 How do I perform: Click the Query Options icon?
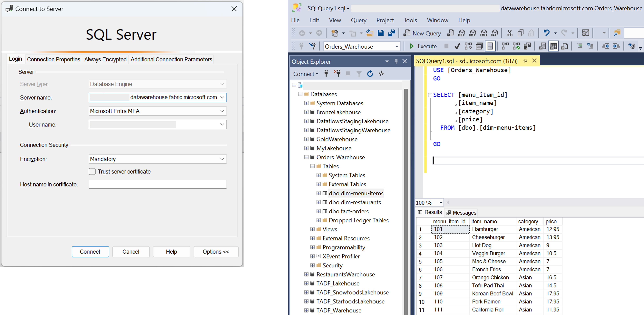tap(479, 46)
